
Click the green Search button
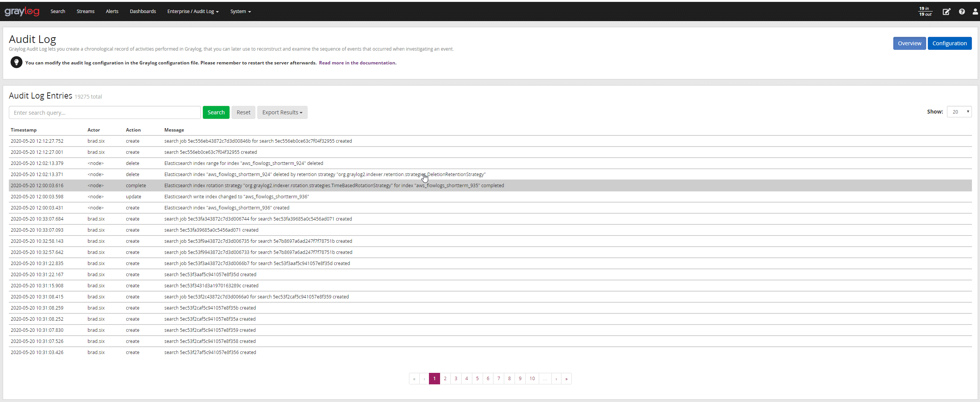point(216,112)
